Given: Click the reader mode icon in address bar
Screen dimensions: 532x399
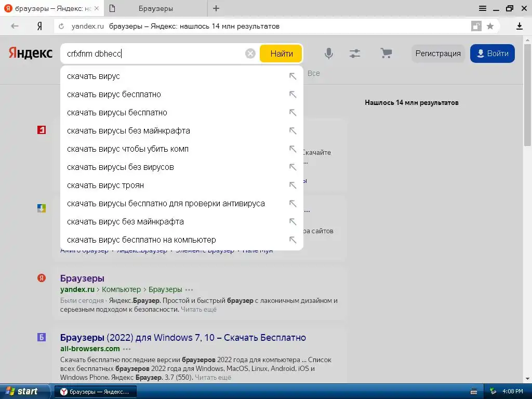Looking at the screenshot, I should point(476,26).
